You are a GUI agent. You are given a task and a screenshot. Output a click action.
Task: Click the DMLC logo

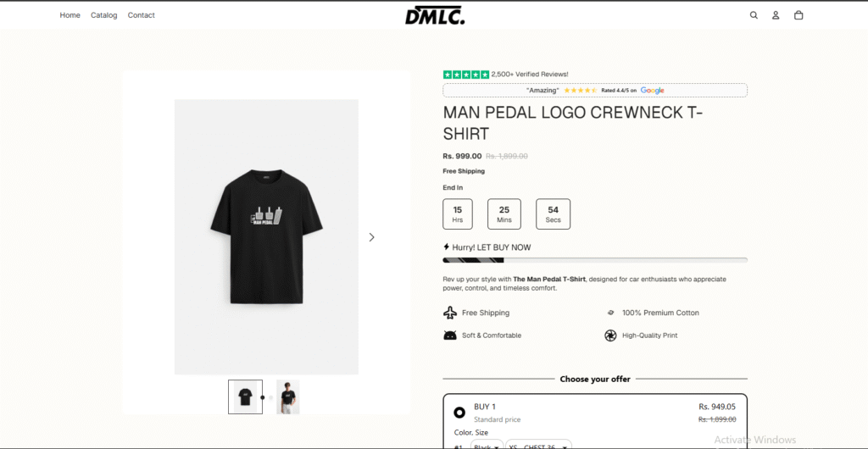434,15
